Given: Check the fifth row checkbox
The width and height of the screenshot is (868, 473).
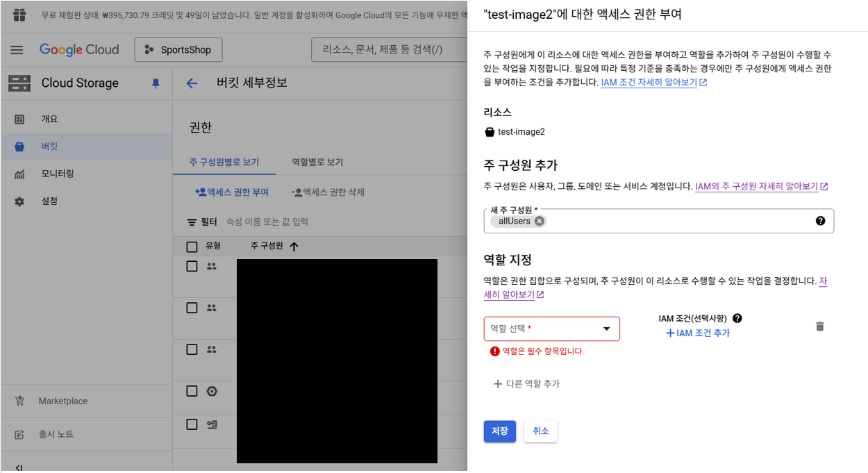Looking at the screenshot, I should tap(192, 424).
